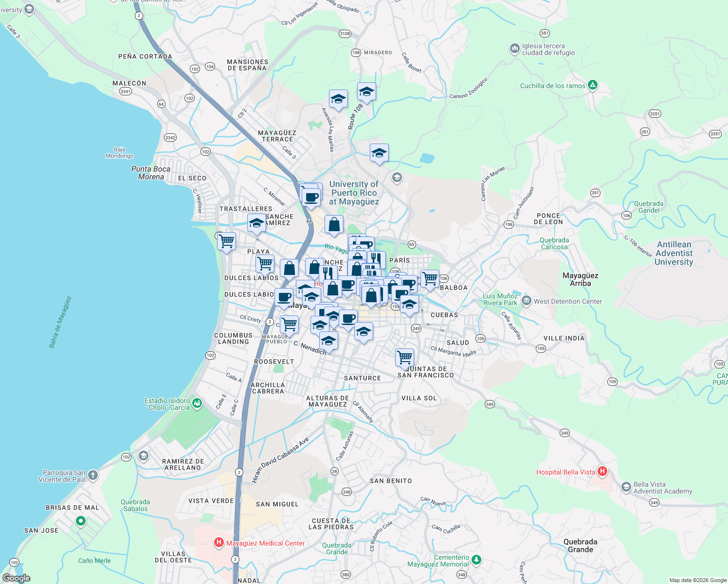
Task: Open the school marker above C. Nenadich
Action: pyautogui.click(x=328, y=341)
